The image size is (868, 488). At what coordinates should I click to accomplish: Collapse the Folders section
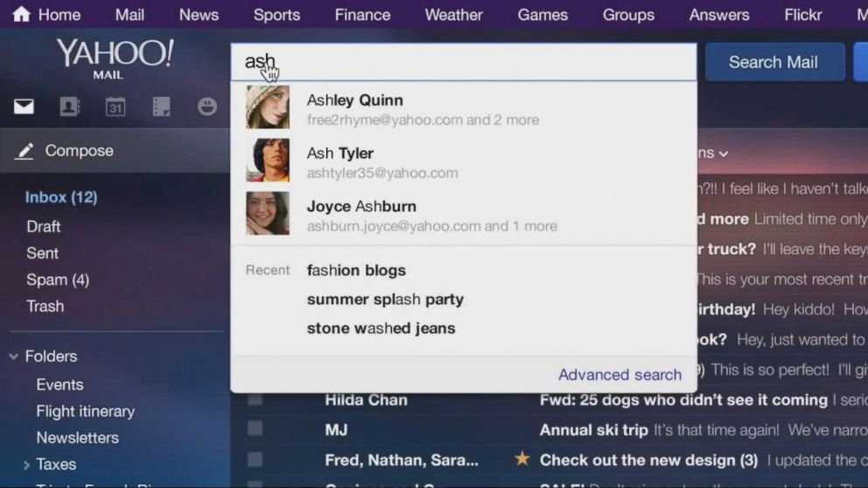point(14,357)
